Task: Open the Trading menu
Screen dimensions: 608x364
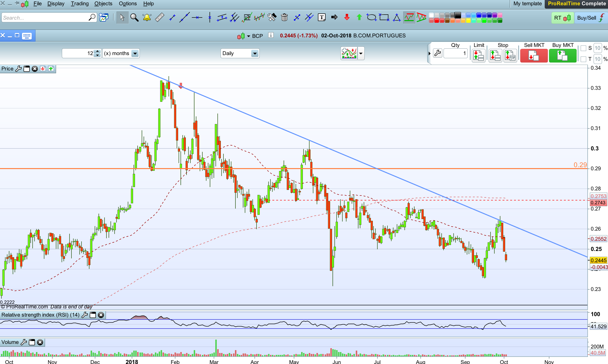Action: (x=80, y=4)
